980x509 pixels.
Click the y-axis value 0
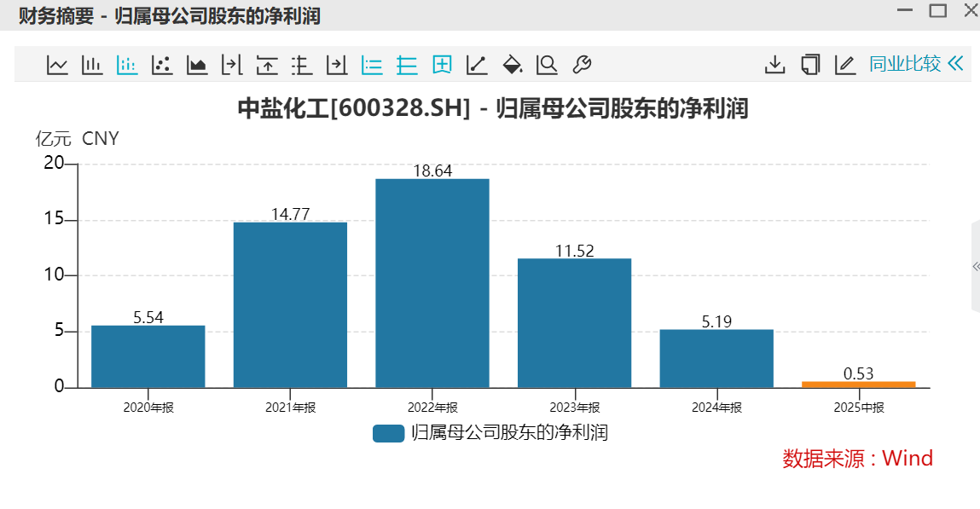coord(60,386)
